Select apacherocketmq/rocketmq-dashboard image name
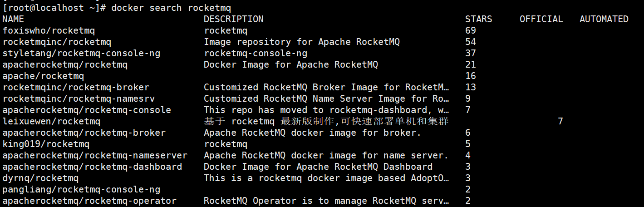The height and width of the screenshot is (207, 644). [92, 167]
